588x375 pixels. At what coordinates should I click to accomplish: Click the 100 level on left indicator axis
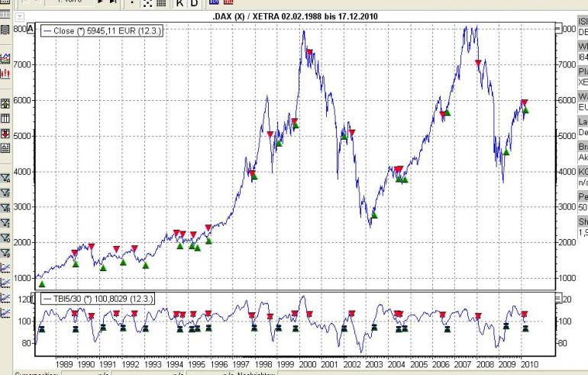[x=24, y=321]
